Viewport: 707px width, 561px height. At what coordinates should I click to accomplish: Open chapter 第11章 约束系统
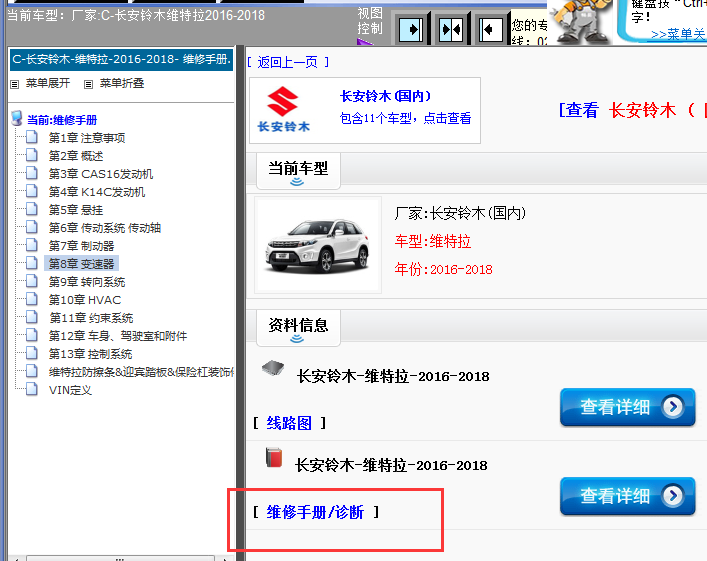pyautogui.click(x=91, y=318)
